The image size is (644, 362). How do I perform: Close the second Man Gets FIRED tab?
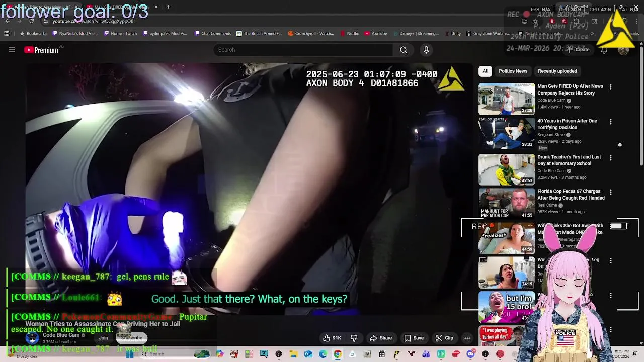tap(156, 7)
